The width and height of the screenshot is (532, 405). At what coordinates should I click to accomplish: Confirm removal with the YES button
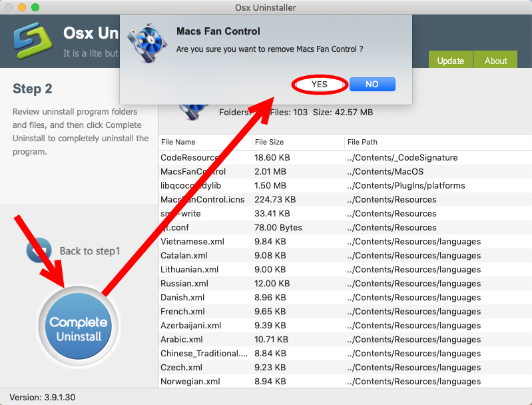[320, 84]
